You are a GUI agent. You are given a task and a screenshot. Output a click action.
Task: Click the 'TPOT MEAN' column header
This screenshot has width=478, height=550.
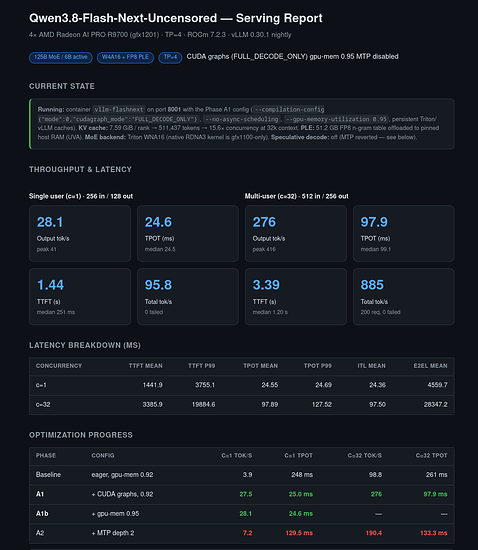[x=261, y=366]
